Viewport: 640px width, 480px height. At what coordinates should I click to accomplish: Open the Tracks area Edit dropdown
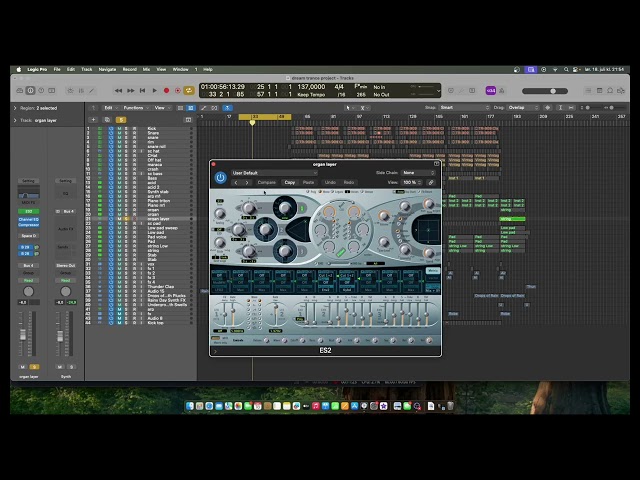click(x=110, y=108)
